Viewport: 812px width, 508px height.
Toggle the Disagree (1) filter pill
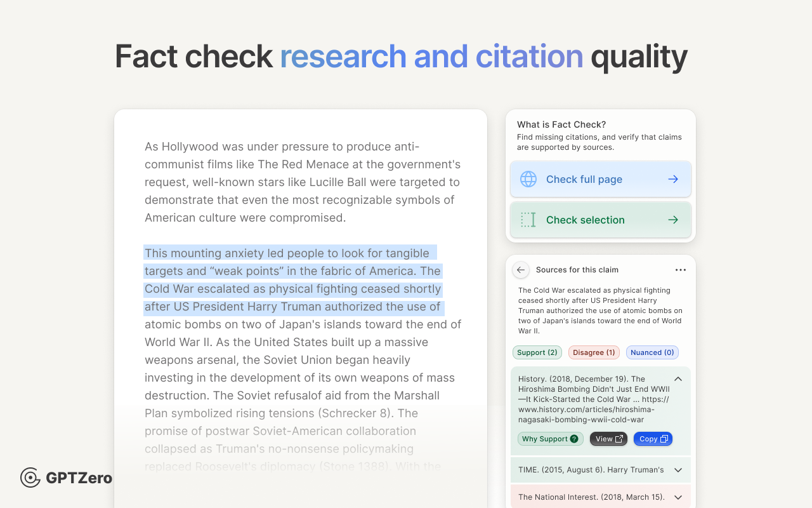coord(594,352)
